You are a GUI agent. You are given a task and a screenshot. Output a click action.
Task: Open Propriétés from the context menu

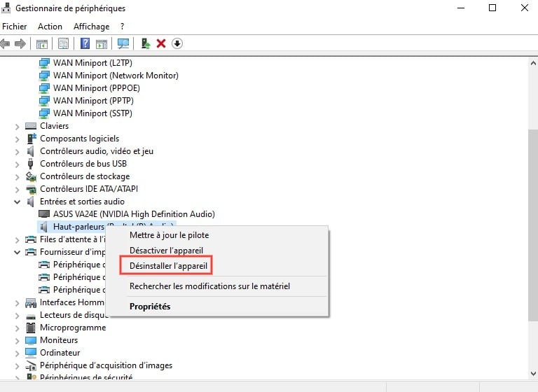[150, 307]
